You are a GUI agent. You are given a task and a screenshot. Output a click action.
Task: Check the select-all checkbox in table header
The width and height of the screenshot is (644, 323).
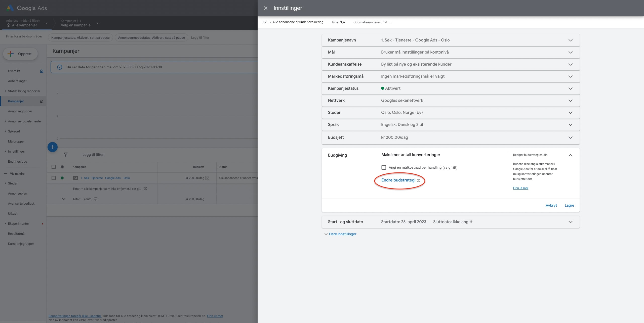click(x=54, y=167)
